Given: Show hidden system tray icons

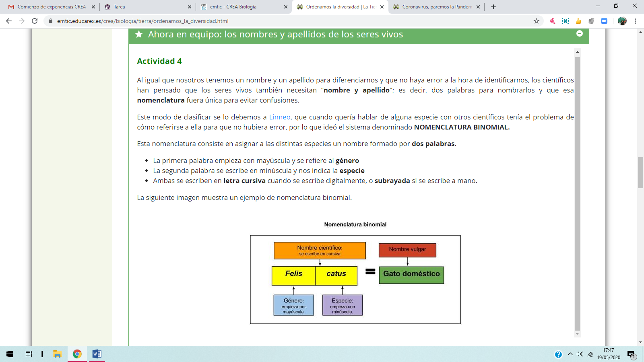Looking at the screenshot, I should 570,354.
